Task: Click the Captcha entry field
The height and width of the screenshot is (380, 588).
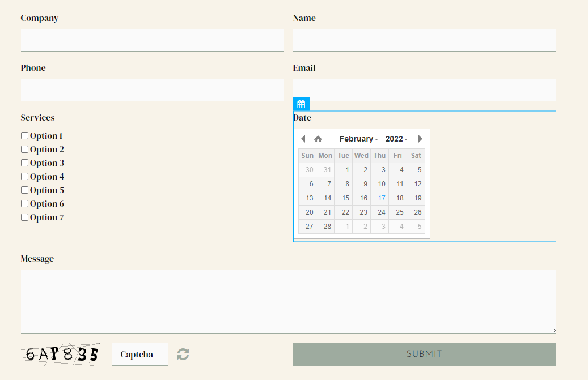Action: click(x=139, y=355)
